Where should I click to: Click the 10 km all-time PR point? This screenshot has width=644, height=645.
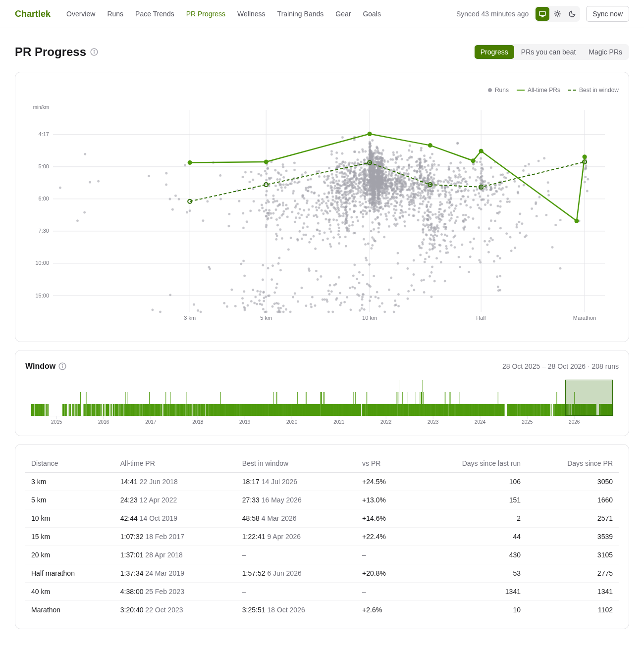point(370,134)
